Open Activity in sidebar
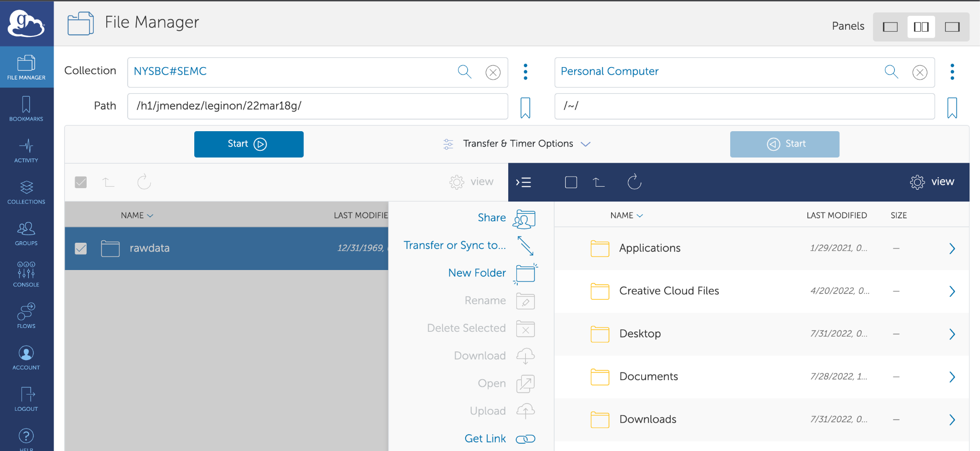 coord(26,150)
